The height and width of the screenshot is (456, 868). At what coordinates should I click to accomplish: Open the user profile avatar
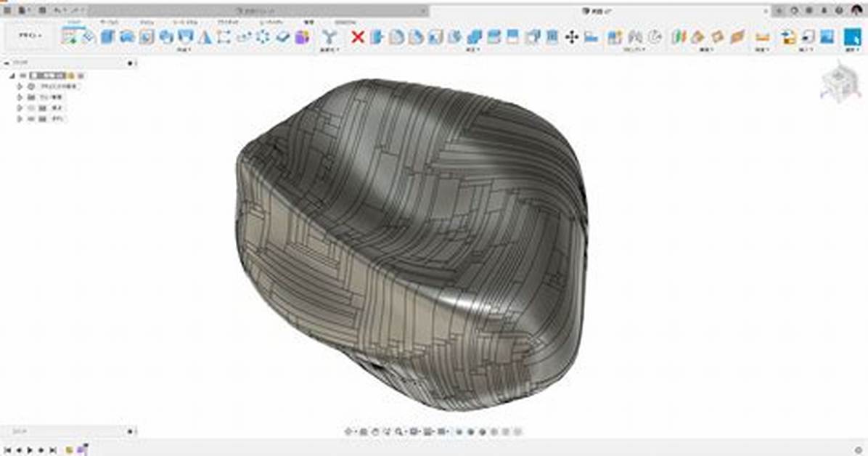pyautogui.click(x=856, y=10)
